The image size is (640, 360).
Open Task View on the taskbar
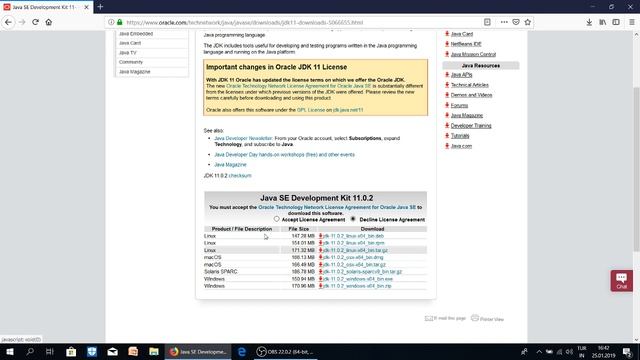(x=50, y=351)
